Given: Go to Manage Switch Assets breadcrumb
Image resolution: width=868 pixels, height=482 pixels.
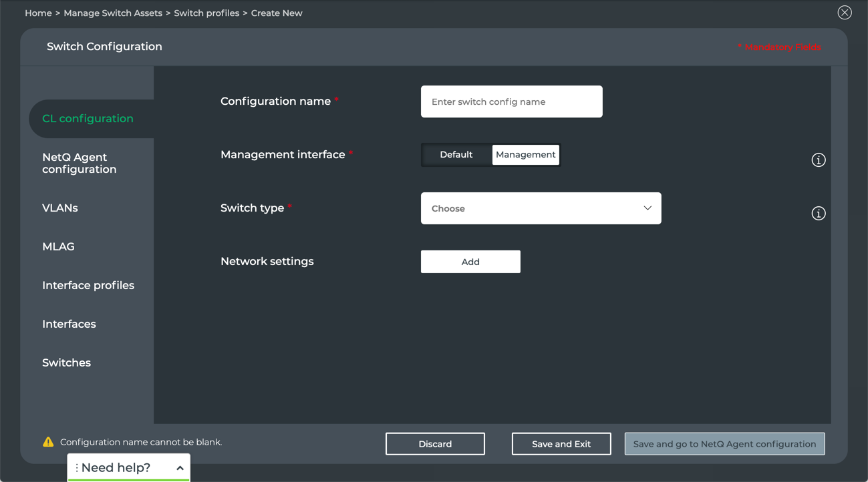Looking at the screenshot, I should 113,13.
